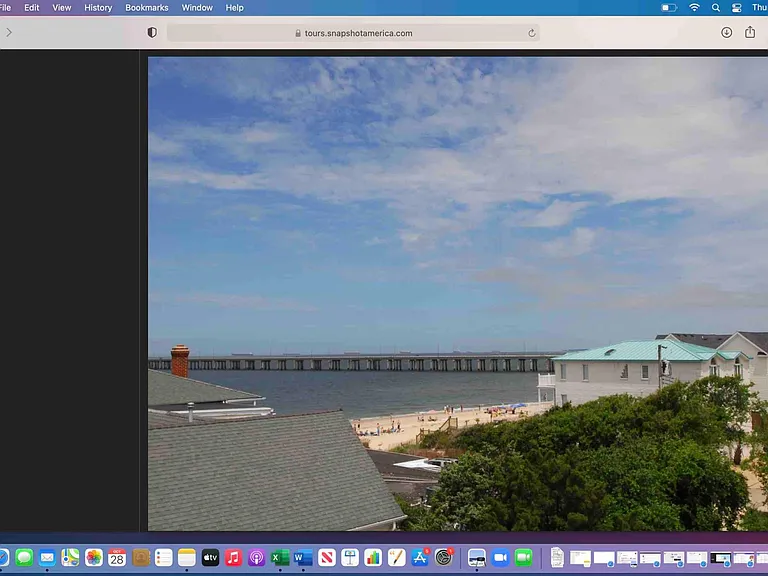
Task: Switch to Word in the Dock
Action: [303, 557]
